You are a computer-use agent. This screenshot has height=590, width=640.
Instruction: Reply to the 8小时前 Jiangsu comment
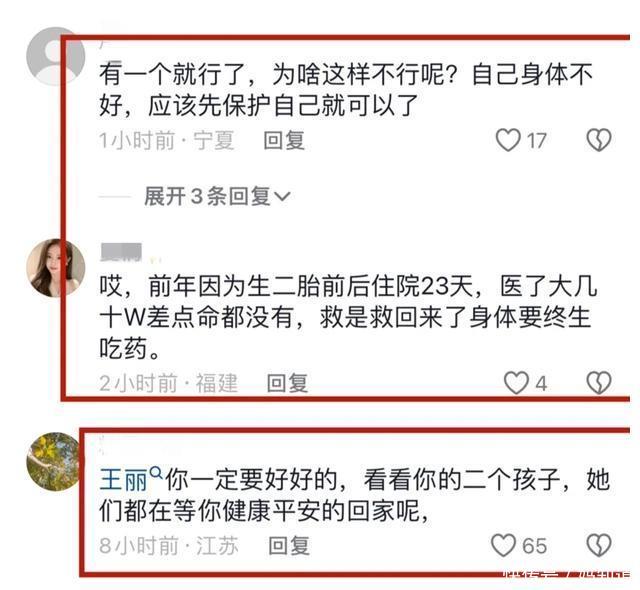tap(289, 546)
